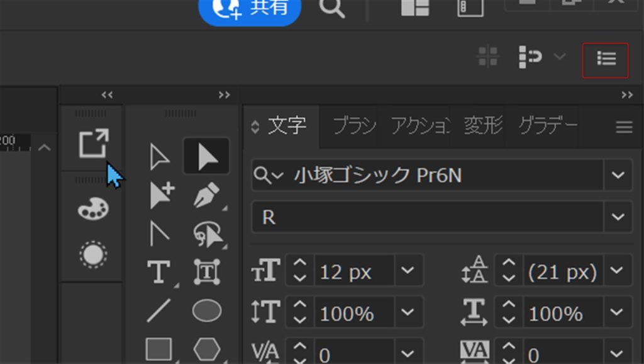Select the Direct Selection tool (white arrow)
The image size is (644, 364).
(x=160, y=157)
